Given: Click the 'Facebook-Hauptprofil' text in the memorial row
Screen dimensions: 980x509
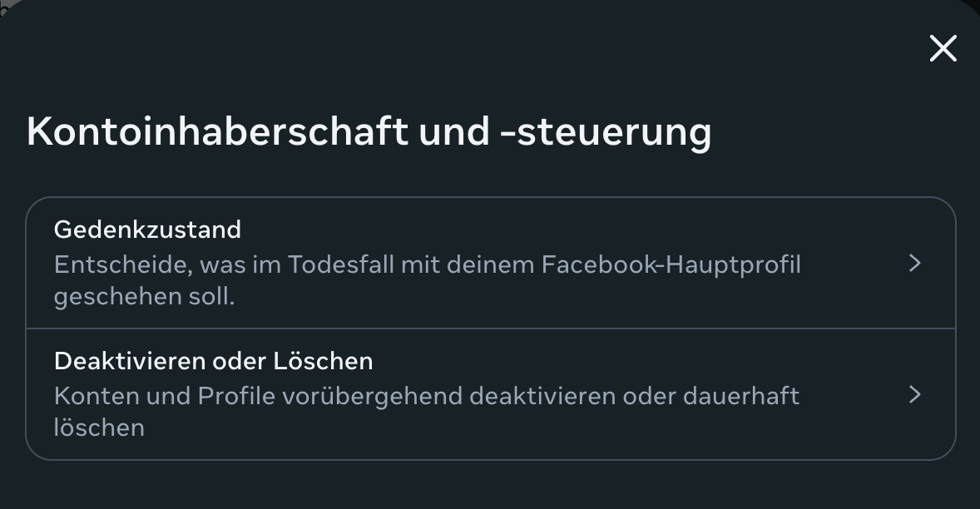Looking at the screenshot, I should 671,264.
